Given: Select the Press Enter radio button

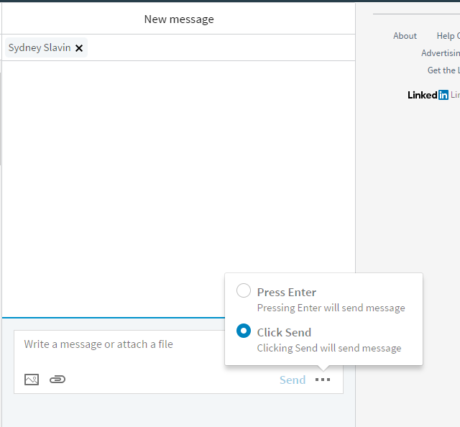Looking at the screenshot, I should tap(244, 291).
